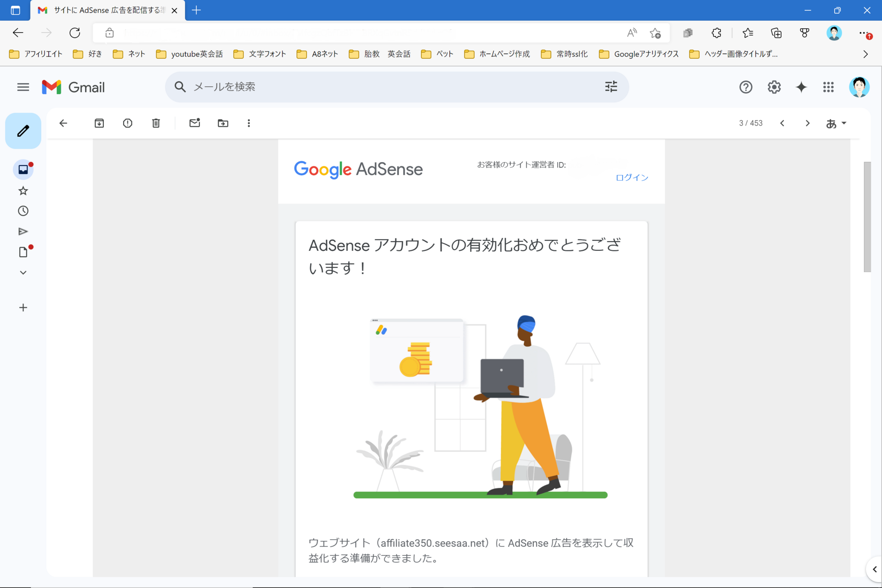Open the ネット bookmark folder
Image resolution: width=882 pixels, height=588 pixels.
click(129, 54)
